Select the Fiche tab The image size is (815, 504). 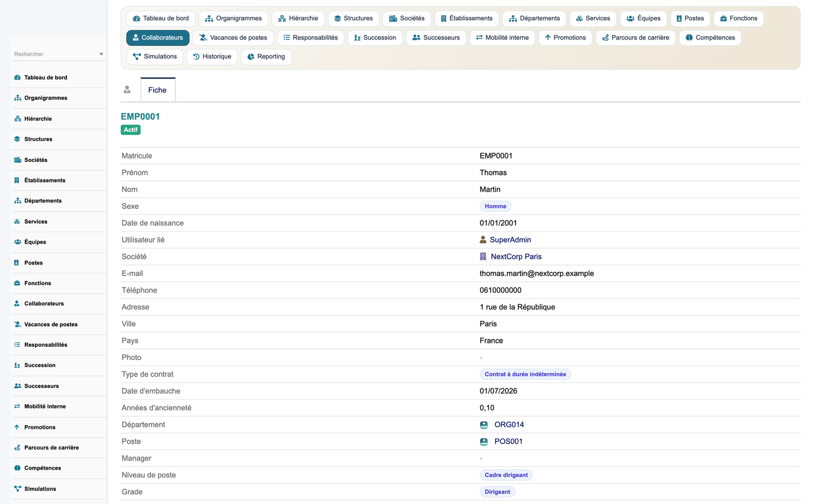click(x=157, y=90)
